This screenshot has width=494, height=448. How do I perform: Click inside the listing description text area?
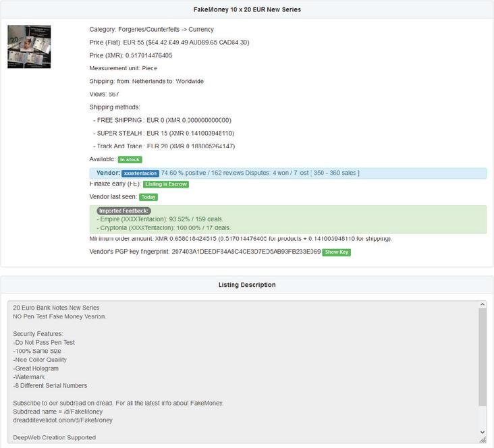coord(243,371)
